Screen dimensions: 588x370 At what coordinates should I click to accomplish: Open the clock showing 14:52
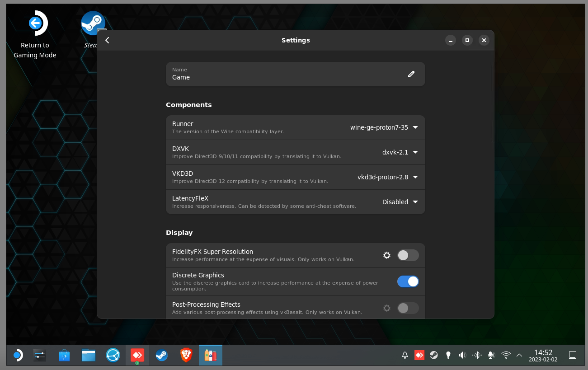pos(543,356)
